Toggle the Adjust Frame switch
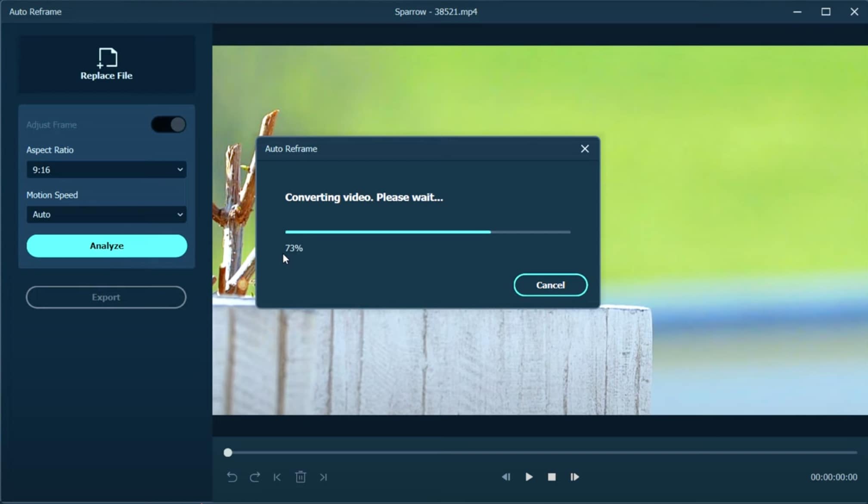The width and height of the screenshot is (868, 504). 168,125
